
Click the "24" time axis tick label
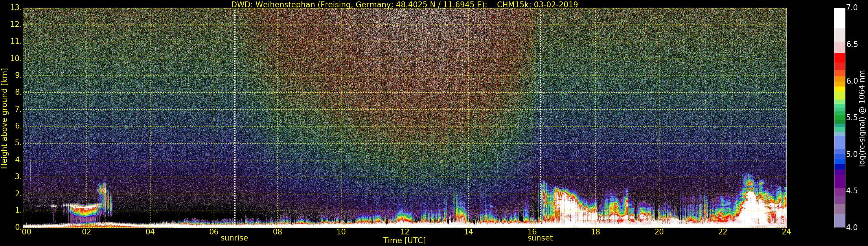pyautogui.click(x=786, y=232)
